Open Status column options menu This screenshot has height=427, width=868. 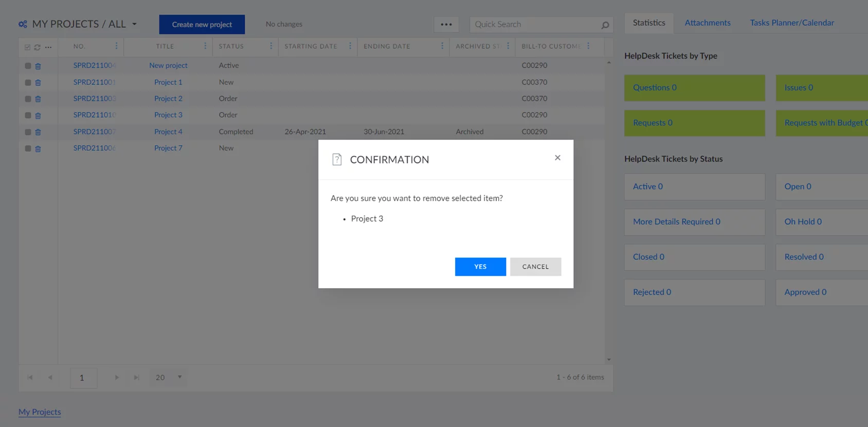(271, 46)
